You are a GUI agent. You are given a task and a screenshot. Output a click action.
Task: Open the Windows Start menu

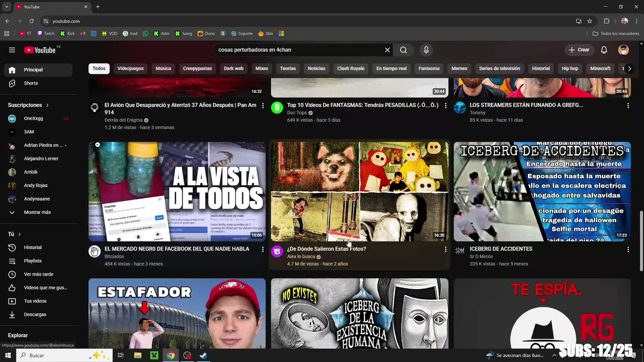(8, 355)
